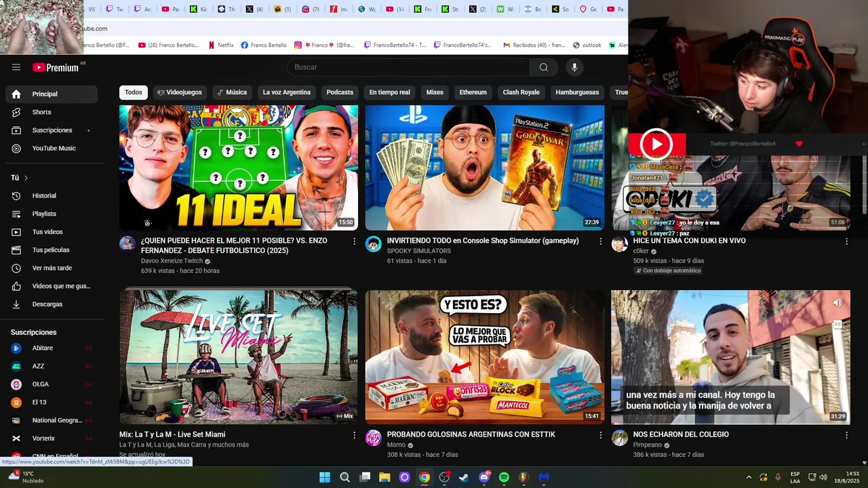Open AZZ subscription channel

(x=52, y=366)
